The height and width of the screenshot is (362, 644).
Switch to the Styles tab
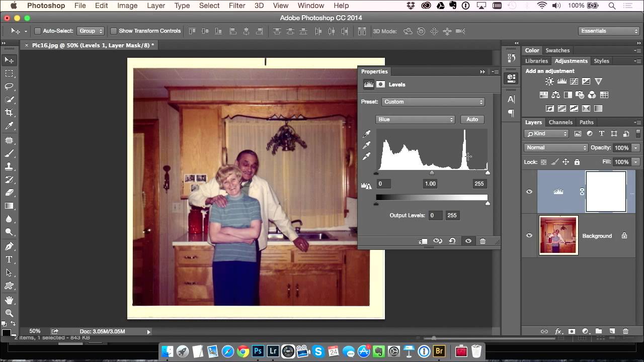click(601, 61)
